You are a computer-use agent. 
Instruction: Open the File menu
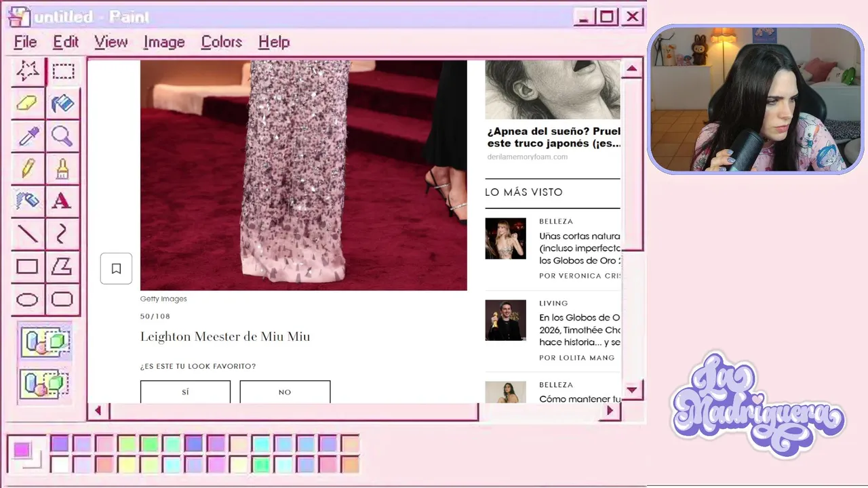26,42
